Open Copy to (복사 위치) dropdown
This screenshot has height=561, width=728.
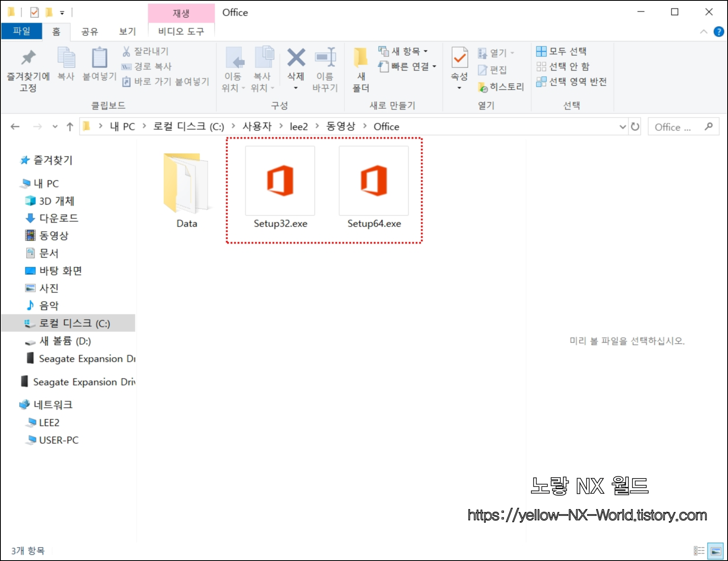263,70
